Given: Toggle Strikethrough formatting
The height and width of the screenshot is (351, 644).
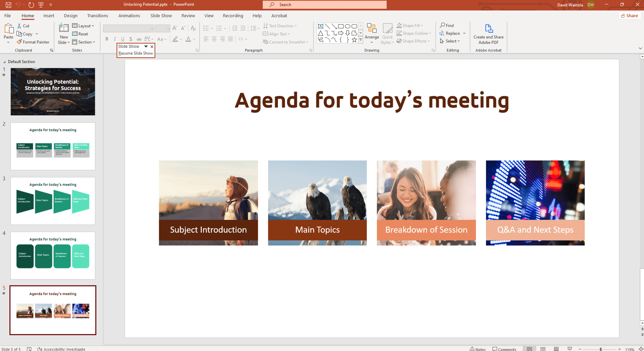Looking at the screenshot, I should pos(139,39).
